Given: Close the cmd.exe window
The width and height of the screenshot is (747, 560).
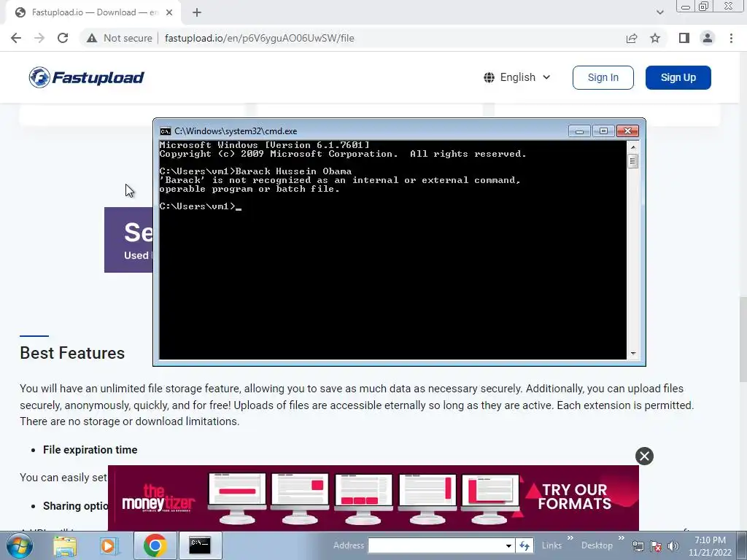Looking at the screenshot, I should [627, 131].
